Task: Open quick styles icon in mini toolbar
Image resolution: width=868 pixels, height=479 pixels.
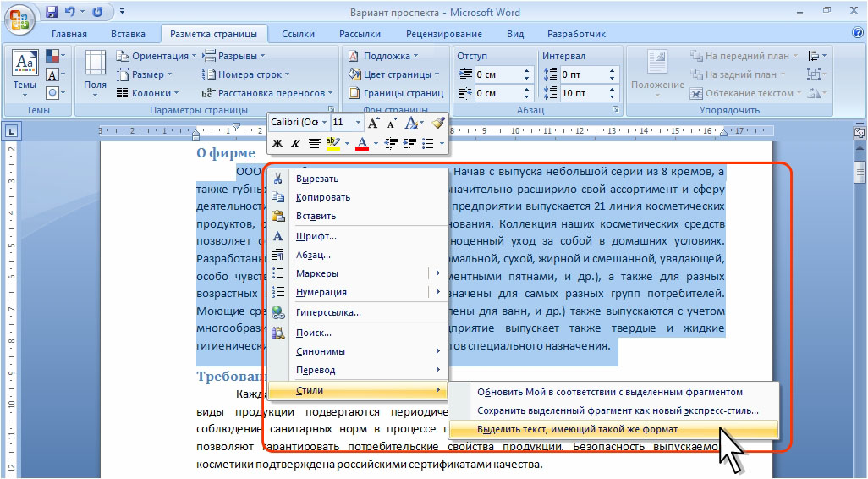Action: (x=411, y=123)
